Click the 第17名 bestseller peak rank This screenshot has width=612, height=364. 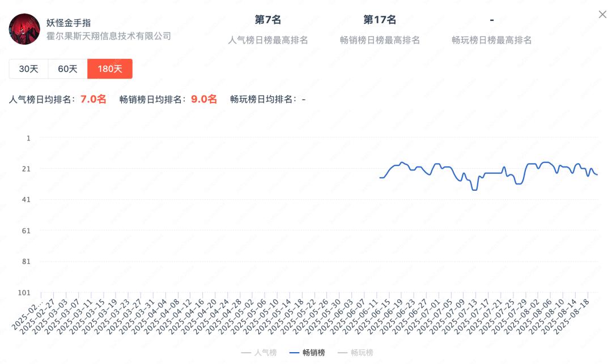[x=380, y=20]
